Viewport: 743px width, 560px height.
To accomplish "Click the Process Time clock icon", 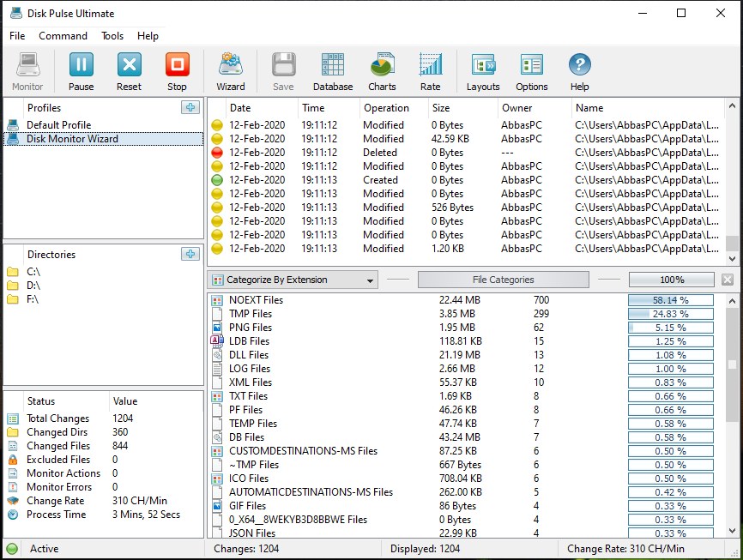I will [x=13, y=515].
